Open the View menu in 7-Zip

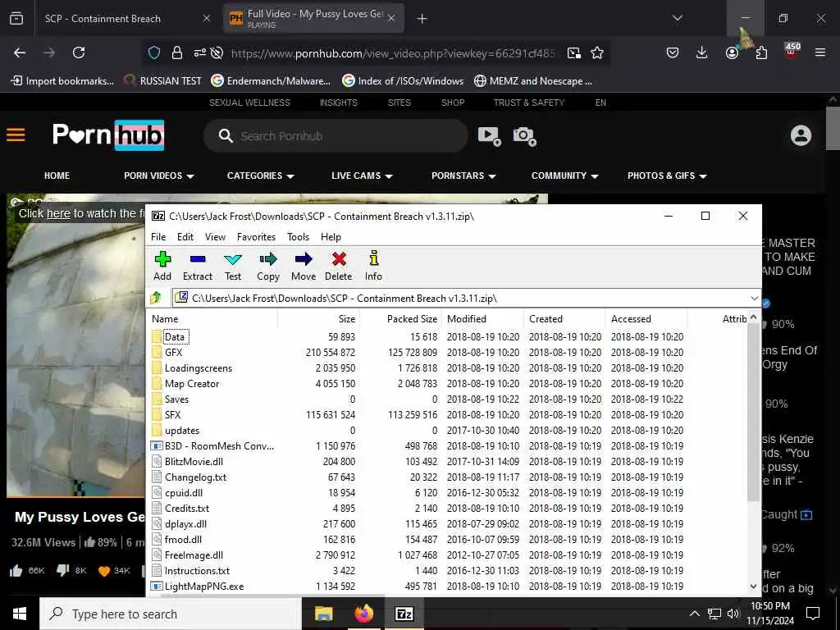[215, 237]
